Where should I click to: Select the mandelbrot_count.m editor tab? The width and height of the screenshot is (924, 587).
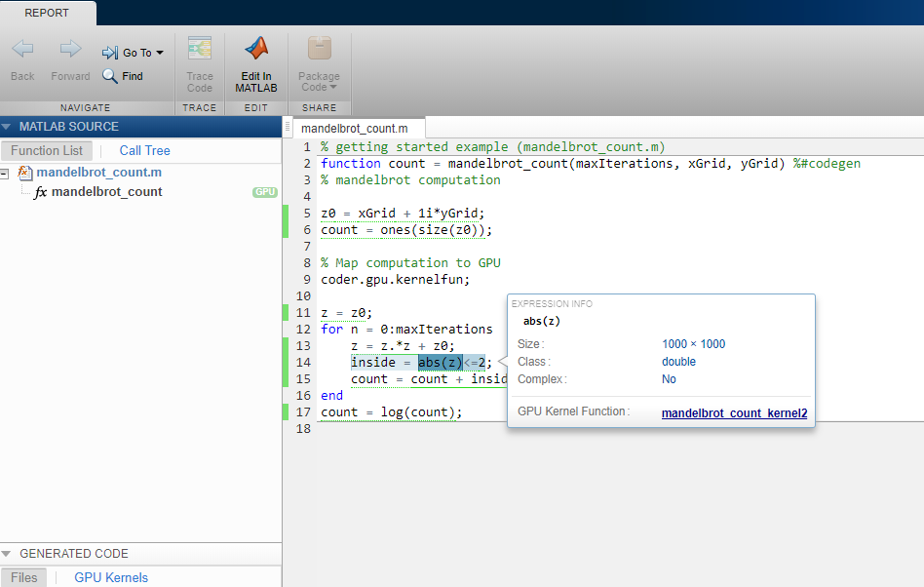coord(354,128)
